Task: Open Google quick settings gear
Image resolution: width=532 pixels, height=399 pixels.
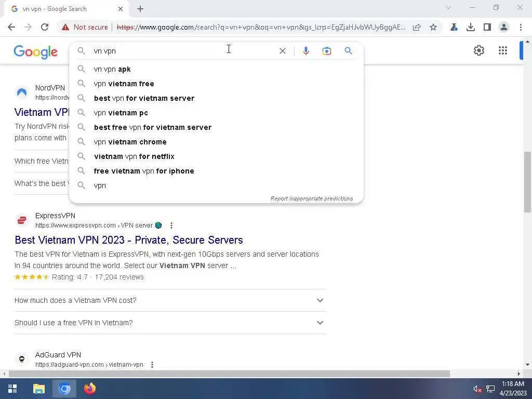Action: pyautogui.click(x=478, y=50)
